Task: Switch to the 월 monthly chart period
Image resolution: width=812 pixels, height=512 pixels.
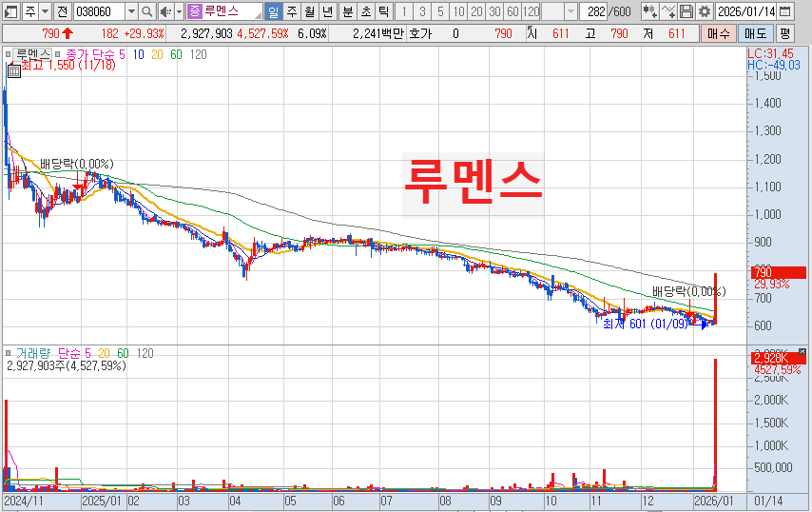Action: [x=310, y=10]
